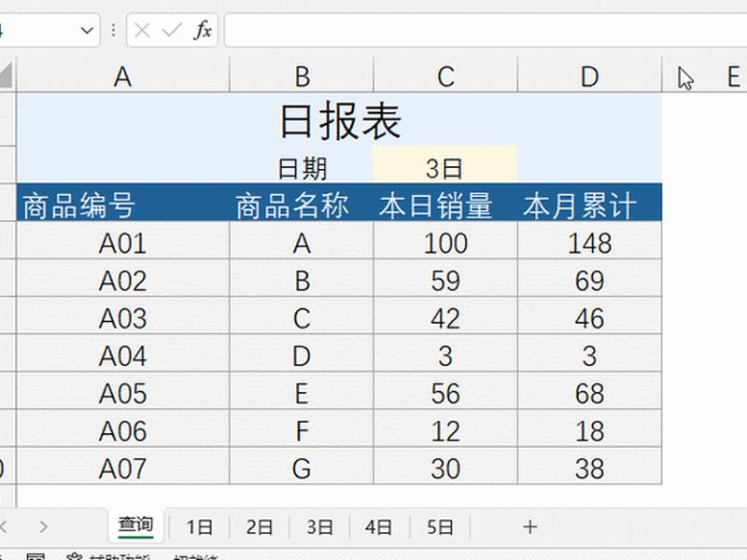Click the 商品名称 header cell
Image resolution: width=747 pixels, height=560 pixels.
(x=302, y=203)
